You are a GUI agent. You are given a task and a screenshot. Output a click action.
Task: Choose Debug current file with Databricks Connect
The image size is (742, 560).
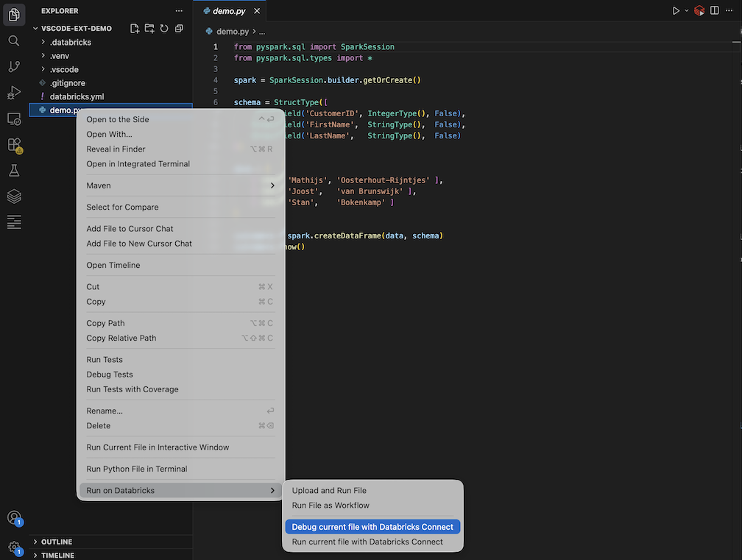[x=373, y=527]
